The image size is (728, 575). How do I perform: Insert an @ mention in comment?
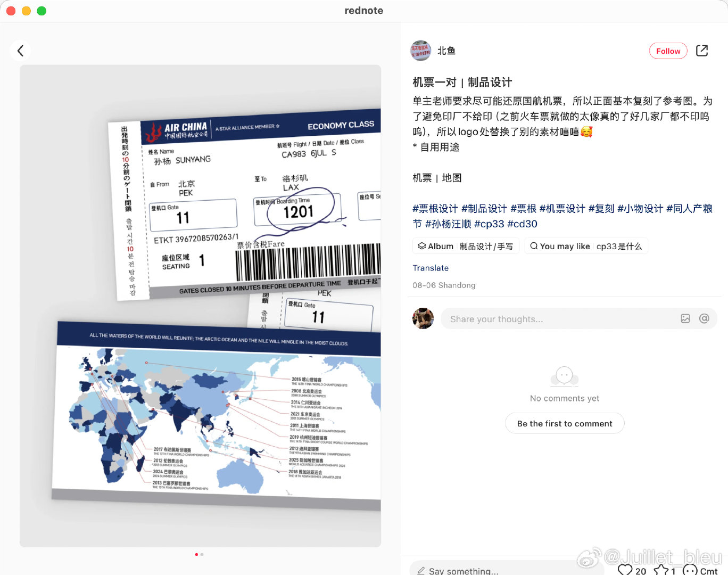[x=704, y=318]
